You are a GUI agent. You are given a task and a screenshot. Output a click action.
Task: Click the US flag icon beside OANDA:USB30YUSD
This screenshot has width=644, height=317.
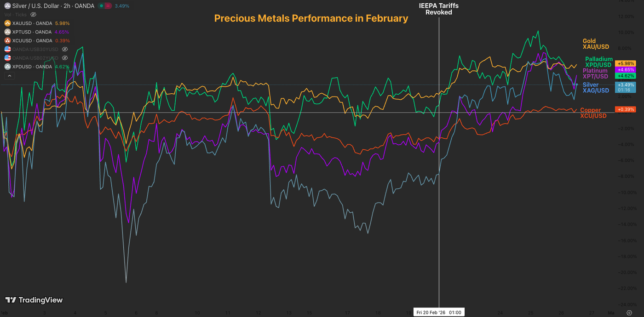(x=7, y=49)
